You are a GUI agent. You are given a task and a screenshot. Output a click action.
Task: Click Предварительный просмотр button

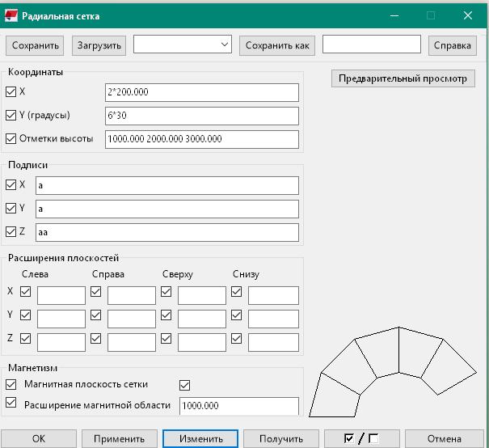403,78
